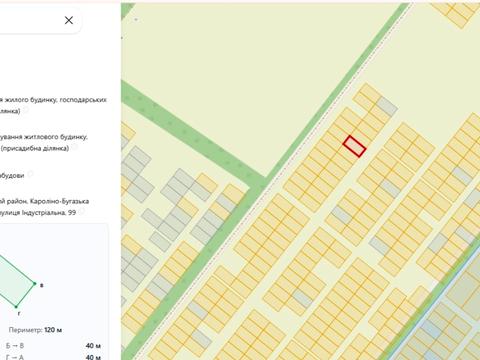
Task: Select the 'Периметр: 120 м' text
Action: (x=35, y=330)
